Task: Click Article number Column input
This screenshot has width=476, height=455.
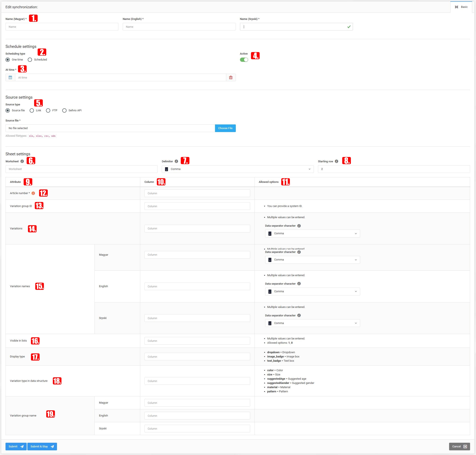Action: click(197, 193)
